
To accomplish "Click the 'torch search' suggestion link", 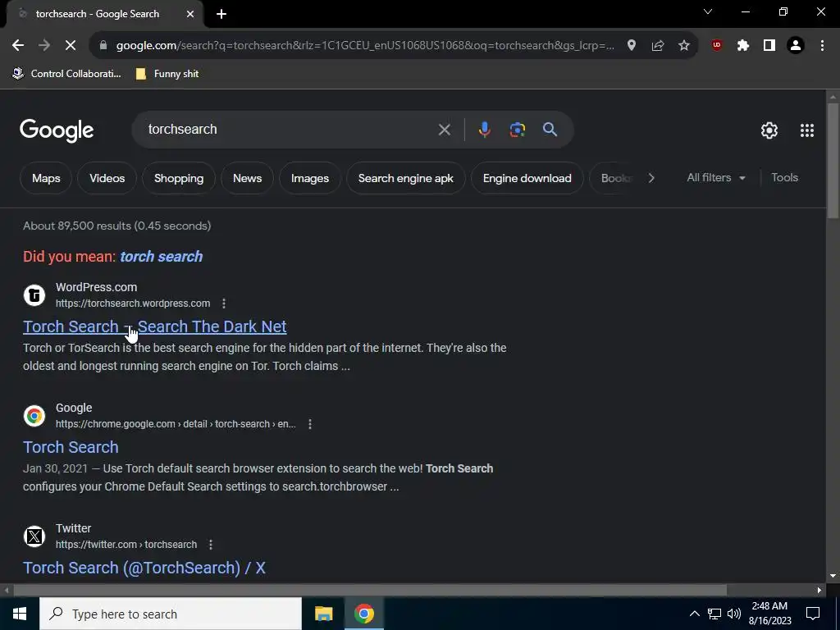I will point(162,257).
